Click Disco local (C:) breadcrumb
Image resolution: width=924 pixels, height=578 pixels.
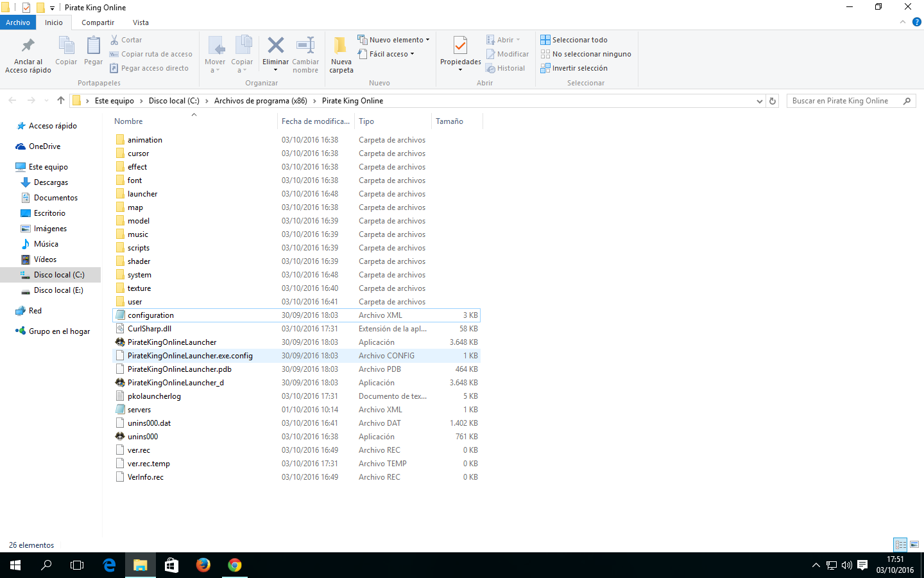pos(174,101)
